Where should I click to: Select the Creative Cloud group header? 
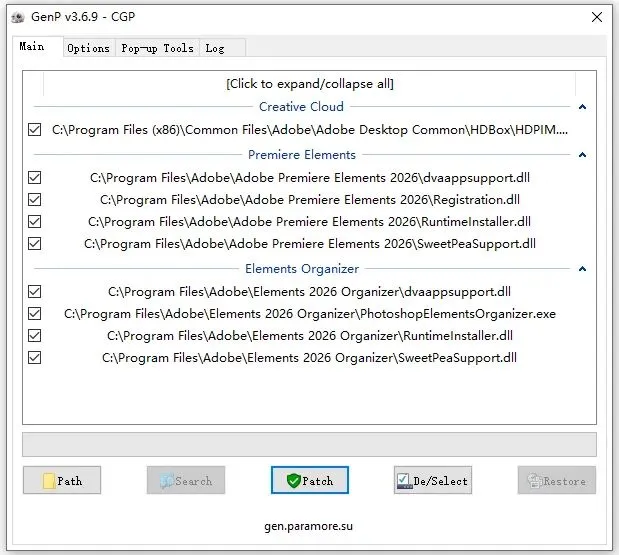[301, 107]
